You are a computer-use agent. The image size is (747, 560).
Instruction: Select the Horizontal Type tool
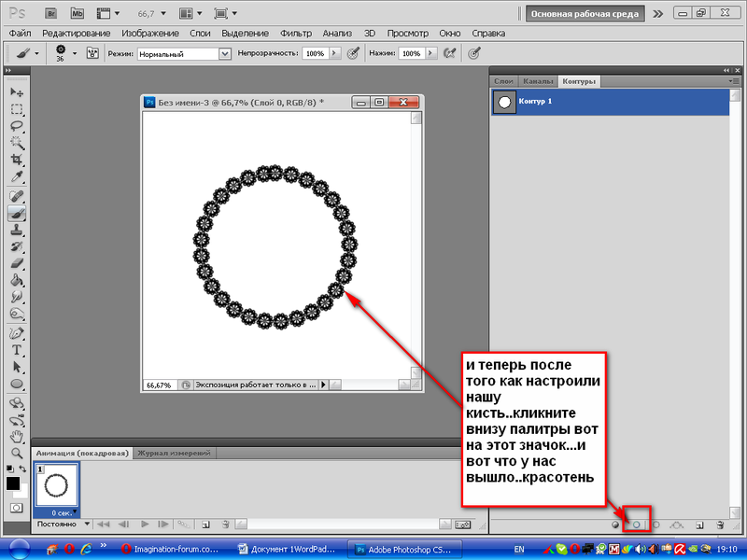pyautogui.click(x=17, y=350)
